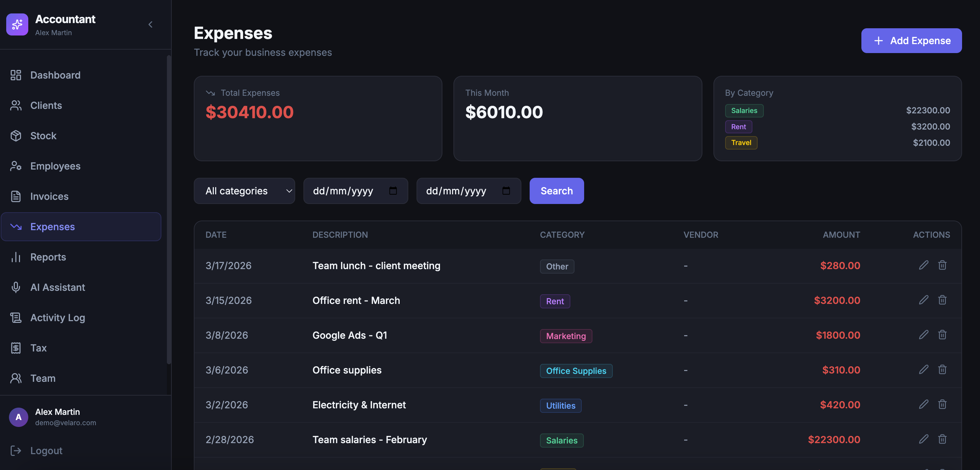
Task: Collapse the sidebar with the chevron
Action: coord(151,25)
